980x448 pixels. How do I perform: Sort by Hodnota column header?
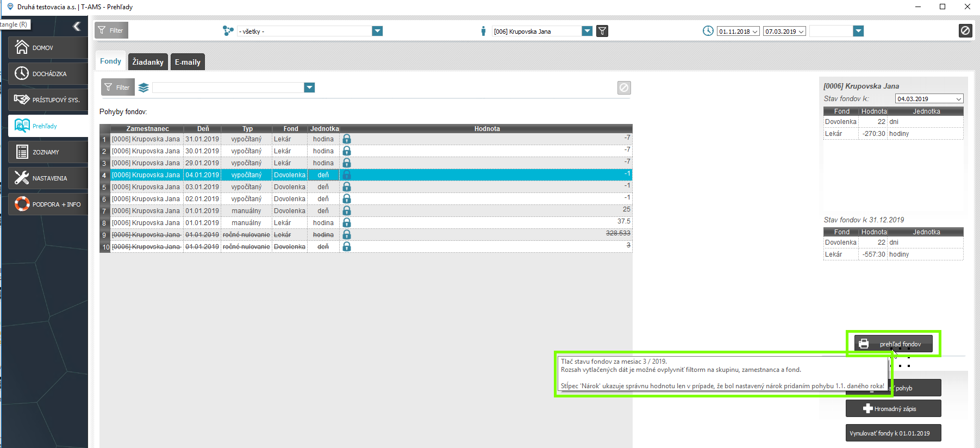(x=486, y=129)
